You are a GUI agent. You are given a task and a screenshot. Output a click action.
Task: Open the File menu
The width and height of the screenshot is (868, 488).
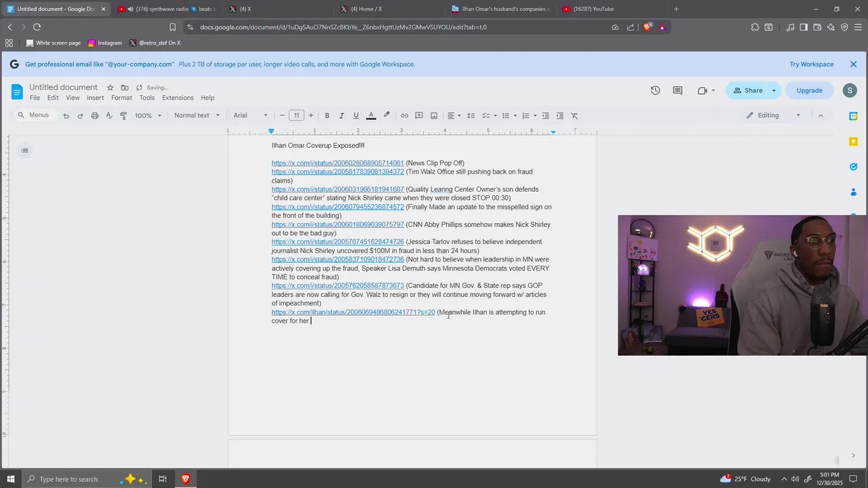(x=35, y=98)
